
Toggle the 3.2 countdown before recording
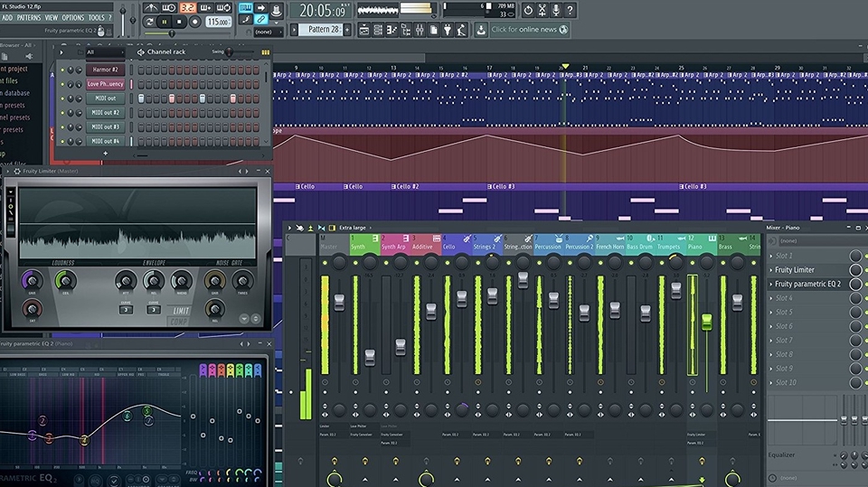(188, 8)
